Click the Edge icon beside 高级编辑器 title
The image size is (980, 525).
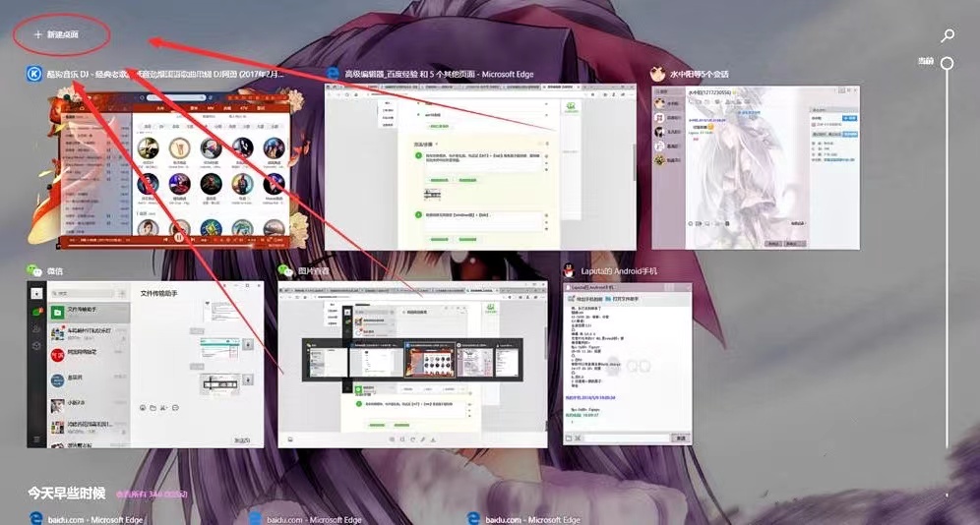coord(334,74)
